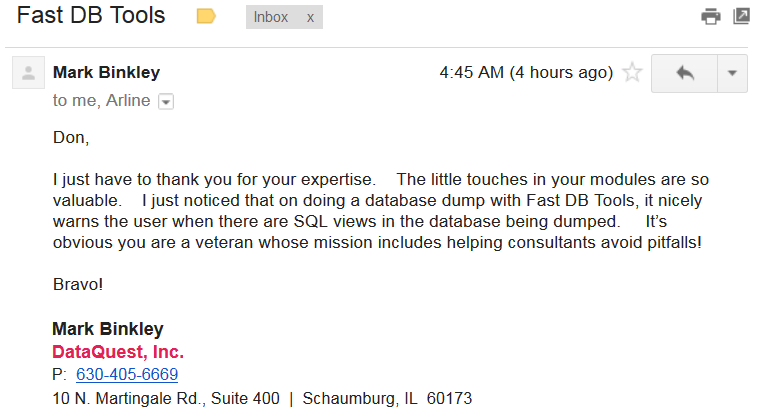
Task: Print this email with the printer icon
Action: (x=711, y=16)
